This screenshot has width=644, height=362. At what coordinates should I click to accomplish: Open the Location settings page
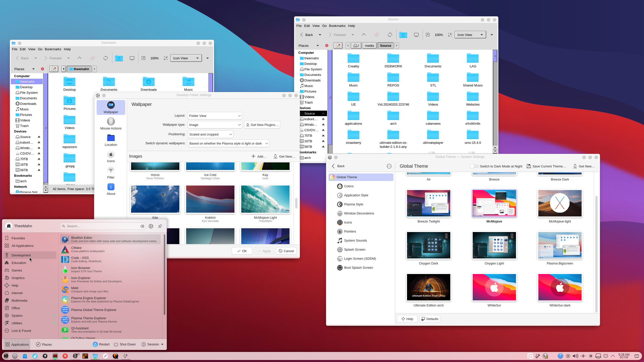[111, 140]
